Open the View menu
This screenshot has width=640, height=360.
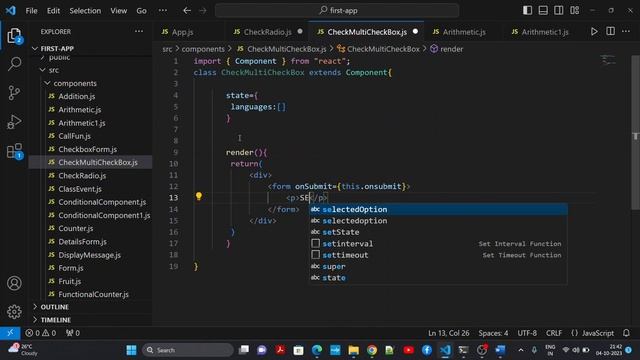118,11
